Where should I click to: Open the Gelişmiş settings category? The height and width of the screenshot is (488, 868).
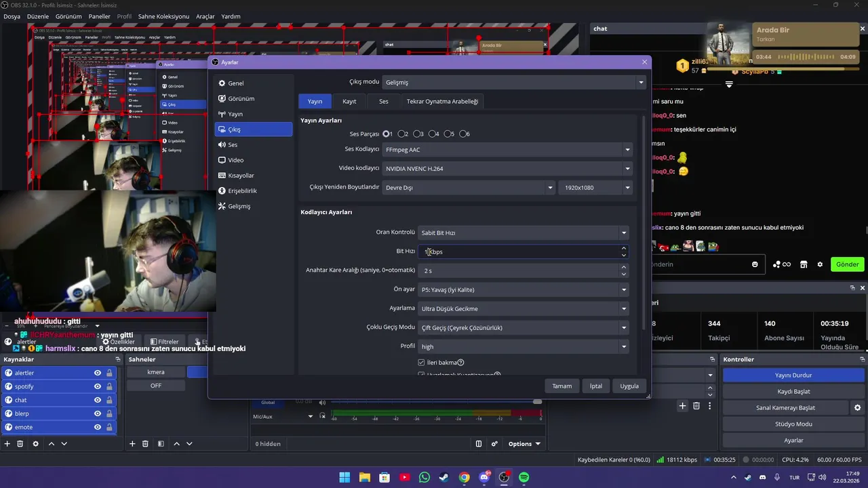coord(253,206)
